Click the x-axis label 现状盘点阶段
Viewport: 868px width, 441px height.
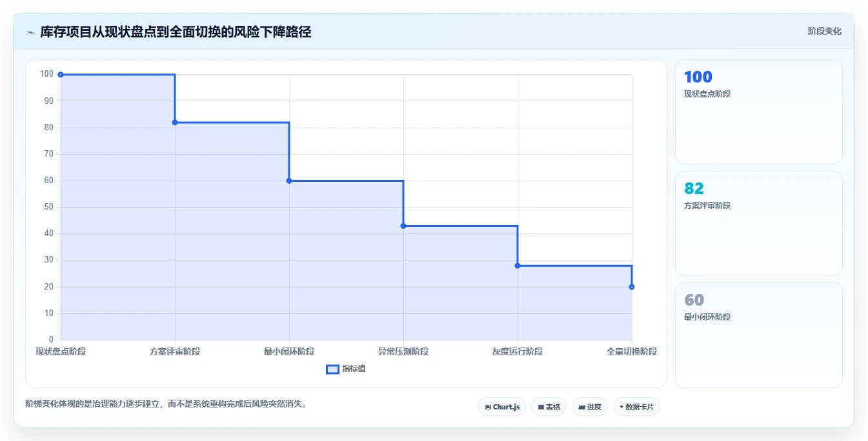[x=61, y=351]
